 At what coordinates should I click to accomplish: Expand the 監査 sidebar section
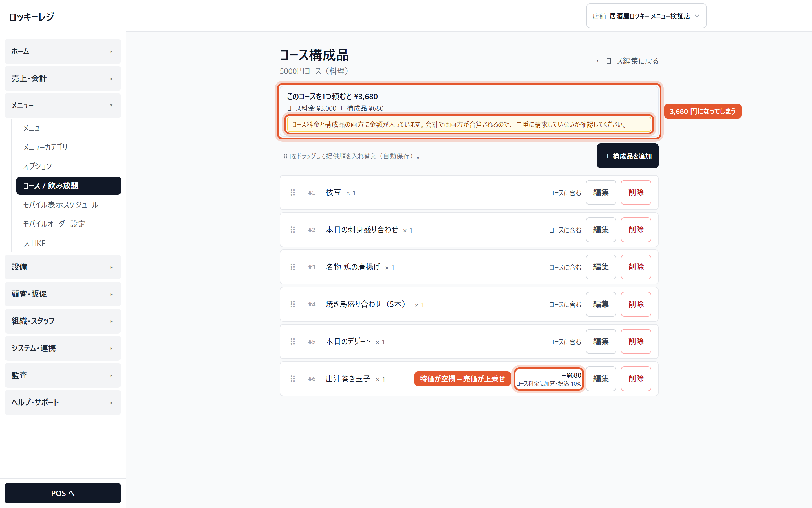coord(63,375)
